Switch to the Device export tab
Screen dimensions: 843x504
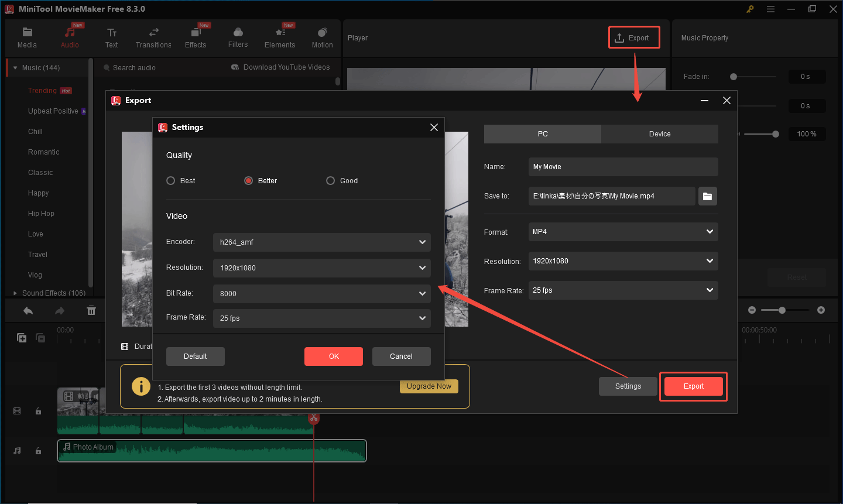[660, 134]
